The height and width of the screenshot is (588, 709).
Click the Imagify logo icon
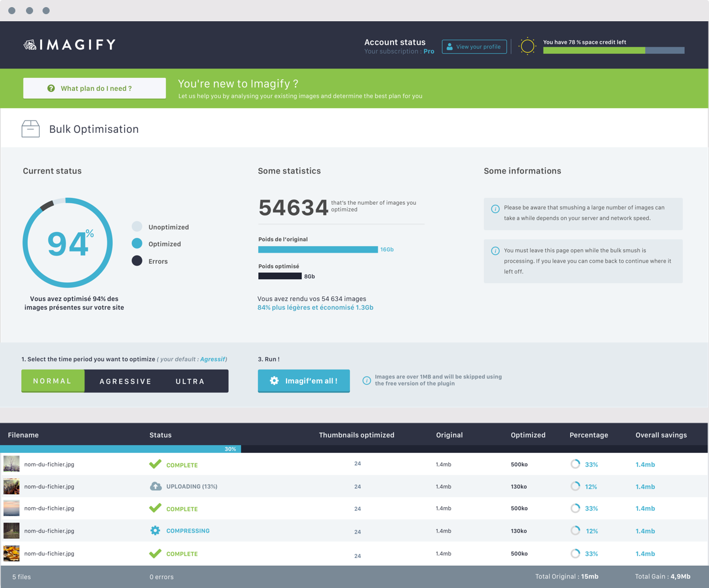(30, 45)
